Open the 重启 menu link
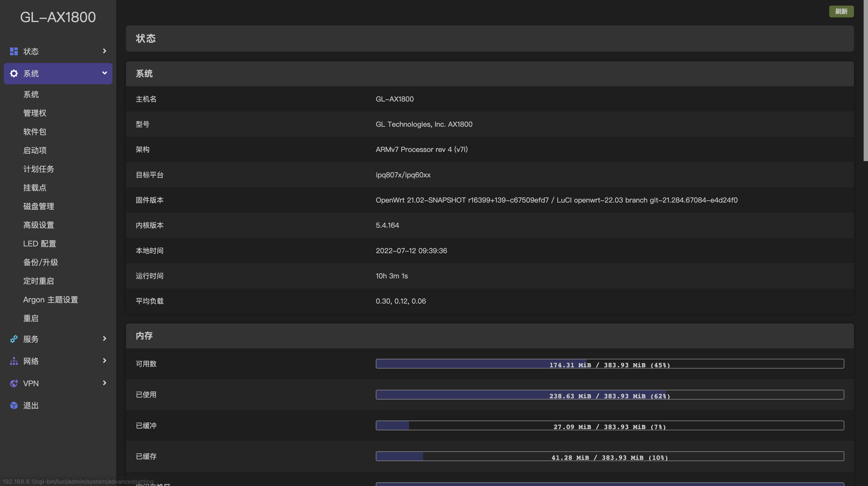Viewport: 868px width, 486px height. click(31, 318)
